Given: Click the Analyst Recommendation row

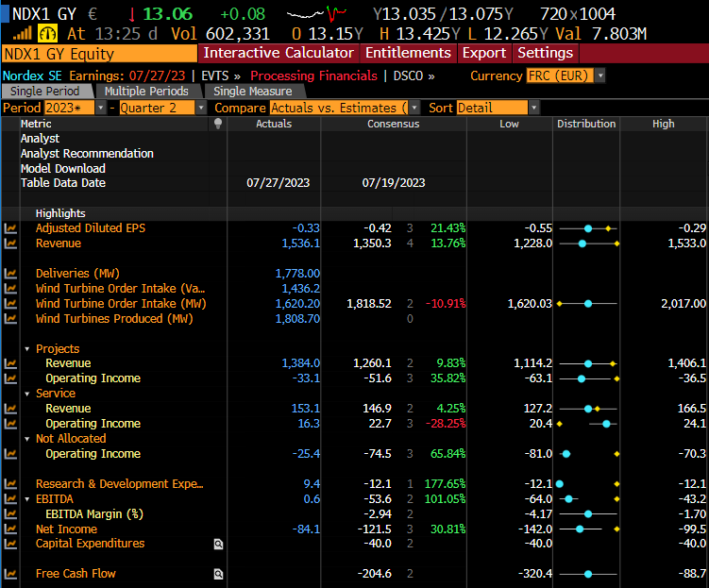Looking at the screenshot, I should pyautogui.click(x=87, y=154).
